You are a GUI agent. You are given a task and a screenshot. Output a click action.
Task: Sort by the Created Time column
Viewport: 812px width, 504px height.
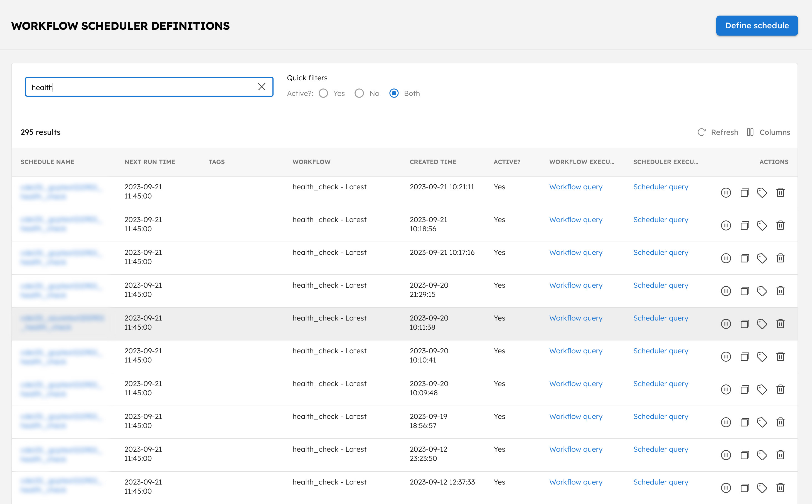[433, 162]
